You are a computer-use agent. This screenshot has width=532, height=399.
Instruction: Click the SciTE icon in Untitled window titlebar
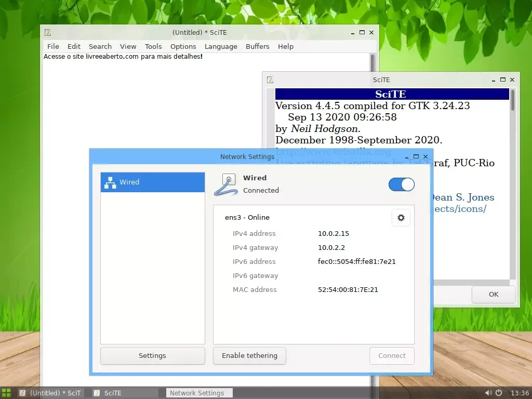pos(48,33)
